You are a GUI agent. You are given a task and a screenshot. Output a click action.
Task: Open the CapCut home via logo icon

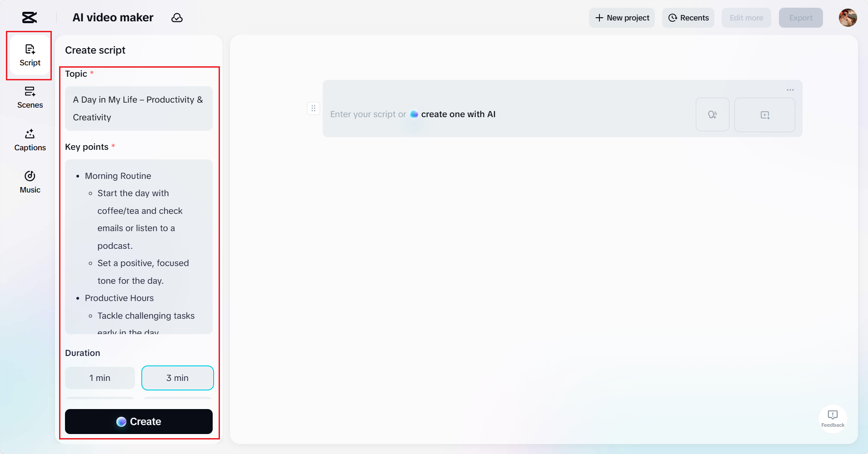[x=29, y=17]
